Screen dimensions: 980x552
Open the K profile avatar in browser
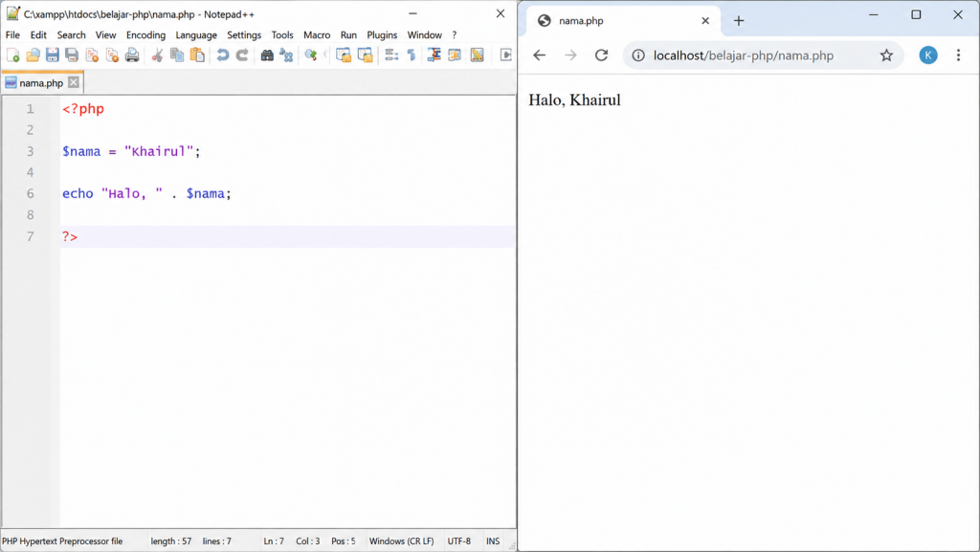pos(928,55)
